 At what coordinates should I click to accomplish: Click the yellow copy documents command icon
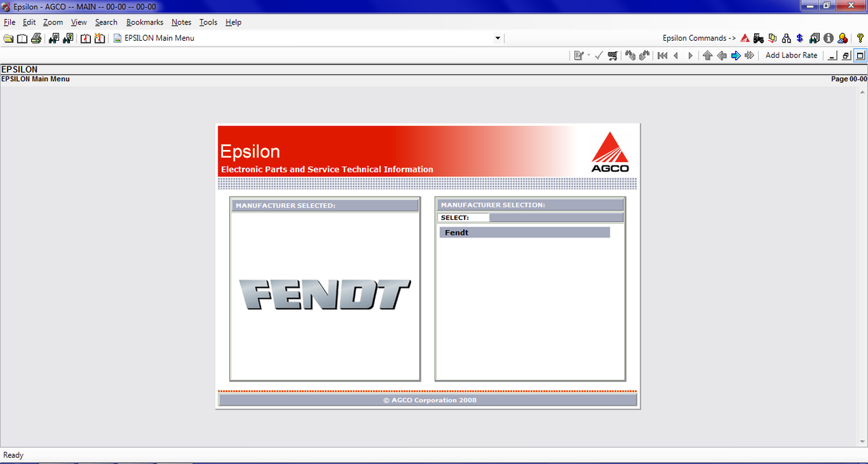point(772,39)
